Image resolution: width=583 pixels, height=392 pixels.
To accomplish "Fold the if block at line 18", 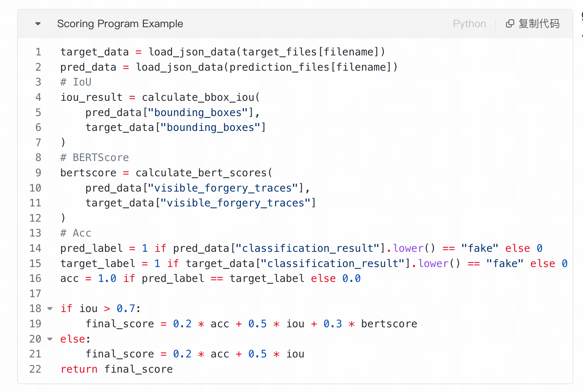I will point(50,309).
